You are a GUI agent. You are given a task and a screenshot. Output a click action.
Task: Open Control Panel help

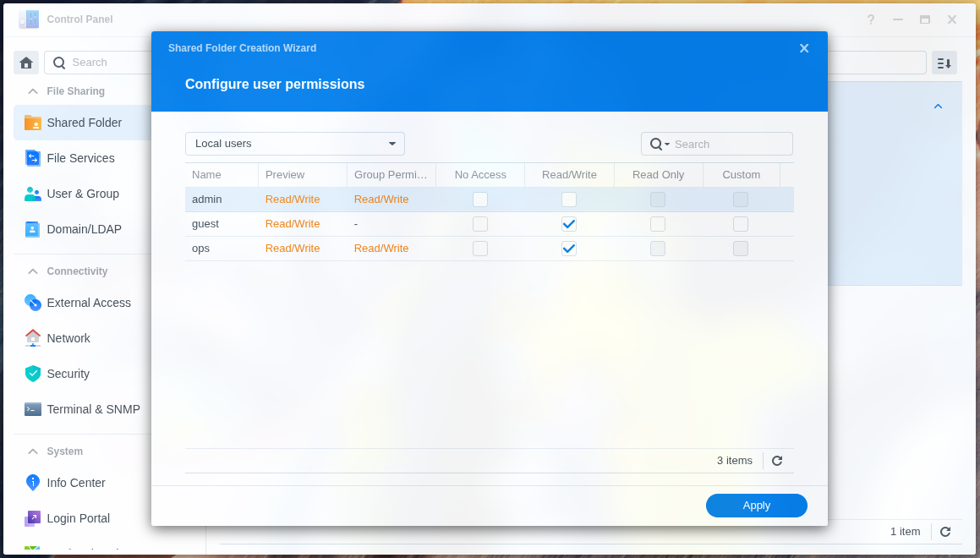tap(871, 19)
